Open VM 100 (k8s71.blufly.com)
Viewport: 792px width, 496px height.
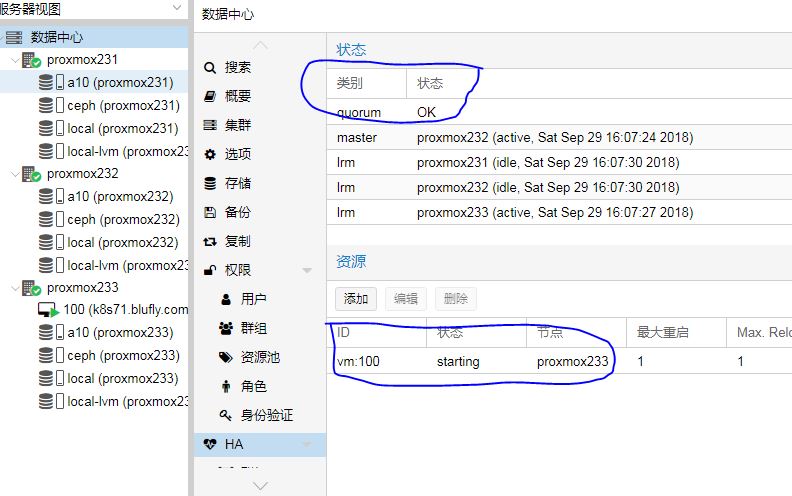(x=125, y=310)
